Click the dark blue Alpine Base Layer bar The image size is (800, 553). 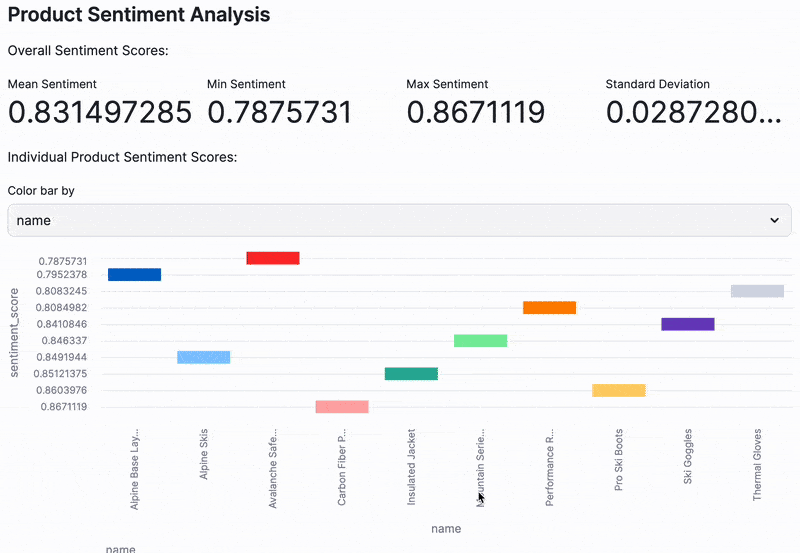click(134, 274)
